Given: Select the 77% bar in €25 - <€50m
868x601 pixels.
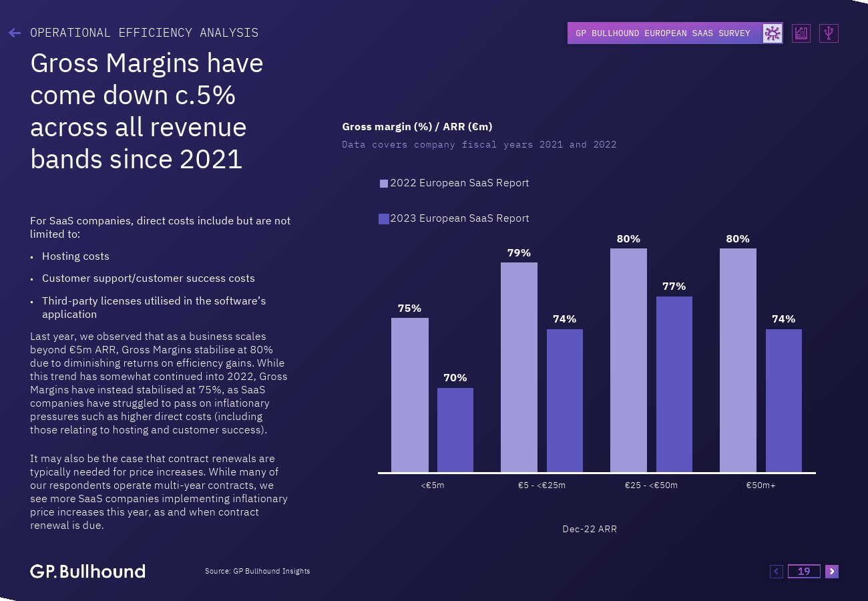Looking at the screenshot, I should [x=674, y=384].
